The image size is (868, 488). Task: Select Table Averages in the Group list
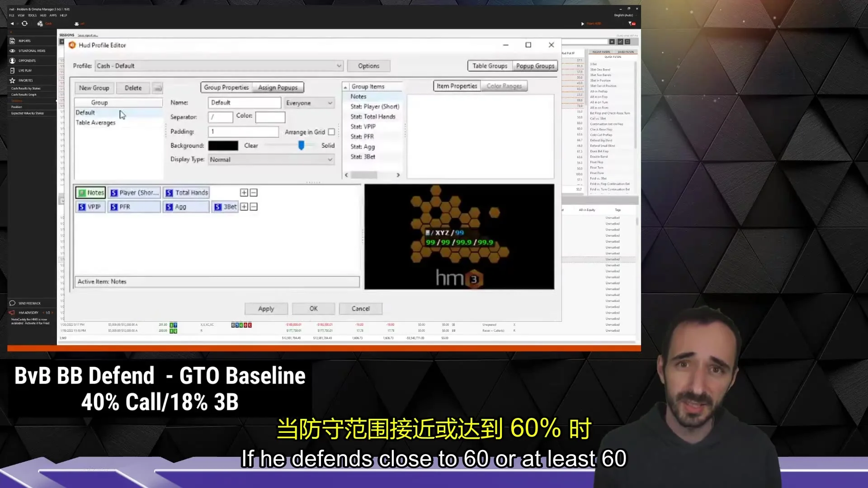point(96,123)
